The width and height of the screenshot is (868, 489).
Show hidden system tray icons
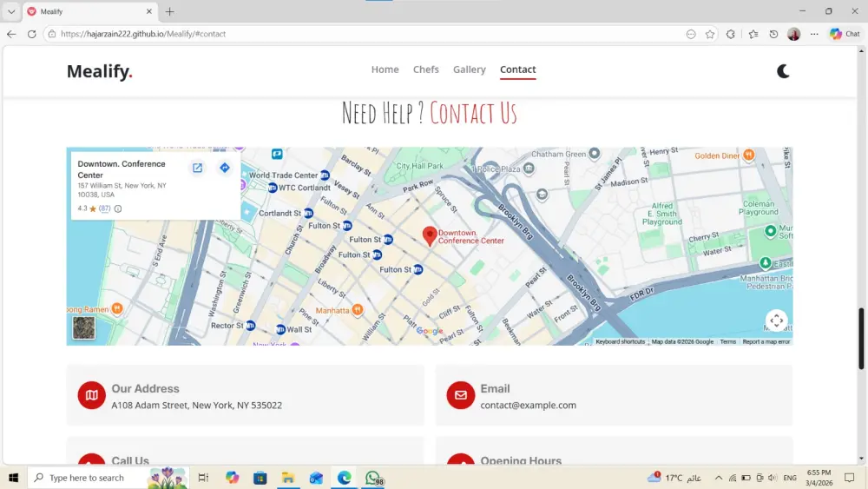pos(718,478)
